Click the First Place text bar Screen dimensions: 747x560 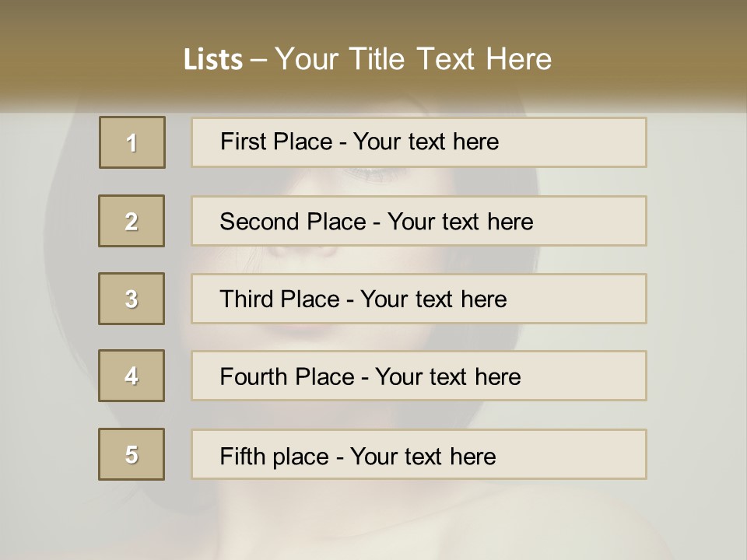click(419, 142)
